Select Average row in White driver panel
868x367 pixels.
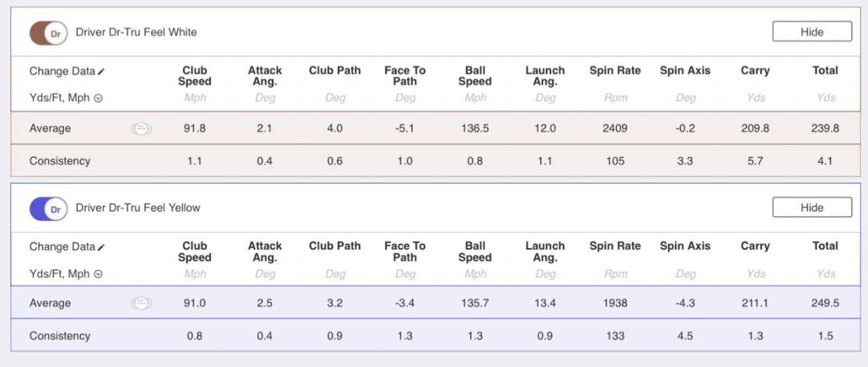coord(436,128)
